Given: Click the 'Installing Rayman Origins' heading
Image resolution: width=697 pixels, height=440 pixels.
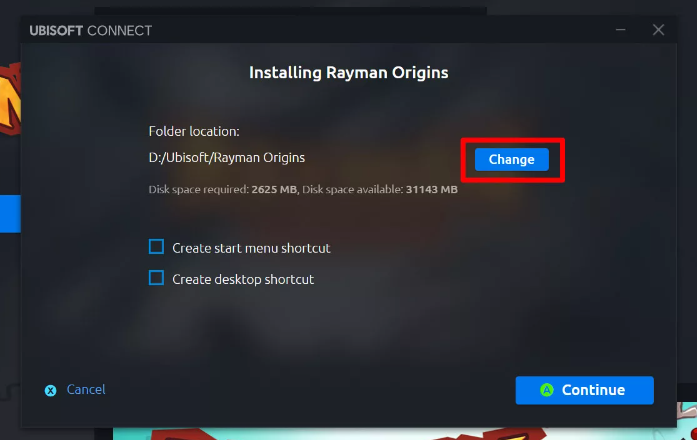Looking at the screenshot, I should click(x=348, y=72).
